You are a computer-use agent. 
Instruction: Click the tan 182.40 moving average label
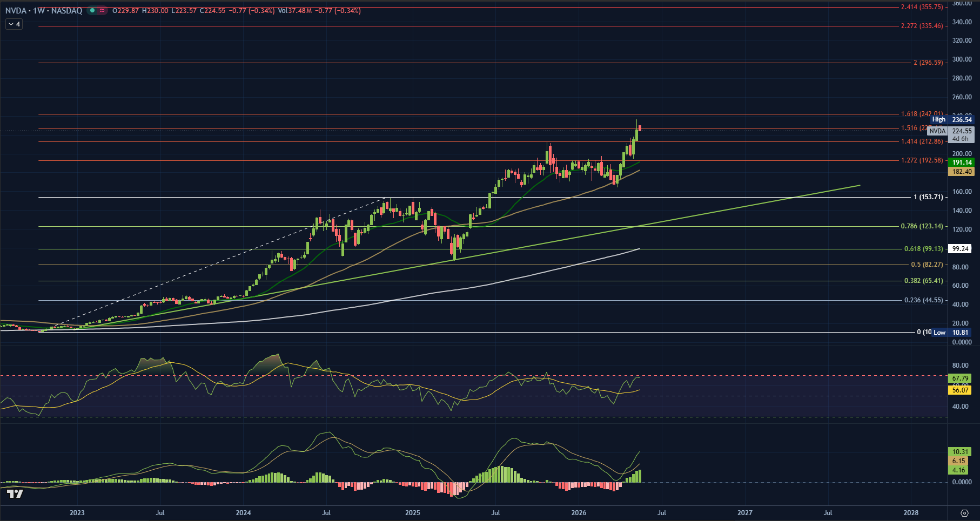[962, 171]
